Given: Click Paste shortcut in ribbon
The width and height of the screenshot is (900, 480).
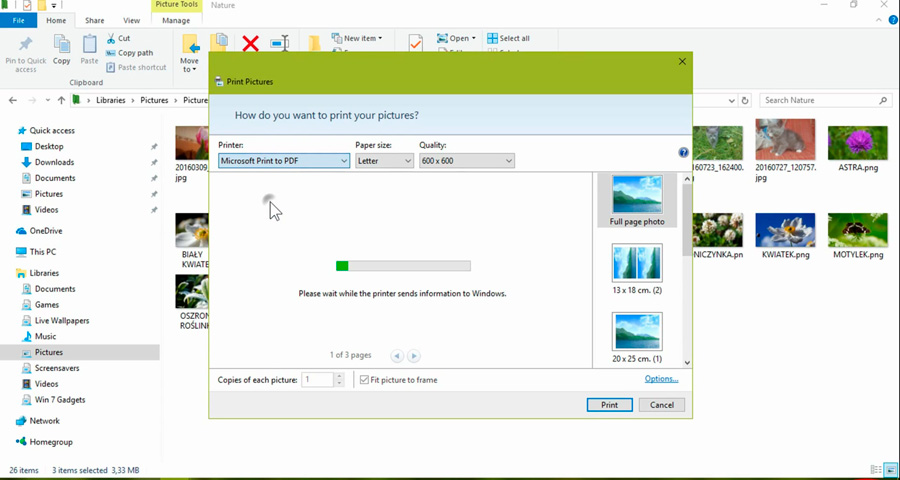Looking at the screenshot, I should 137,67.
